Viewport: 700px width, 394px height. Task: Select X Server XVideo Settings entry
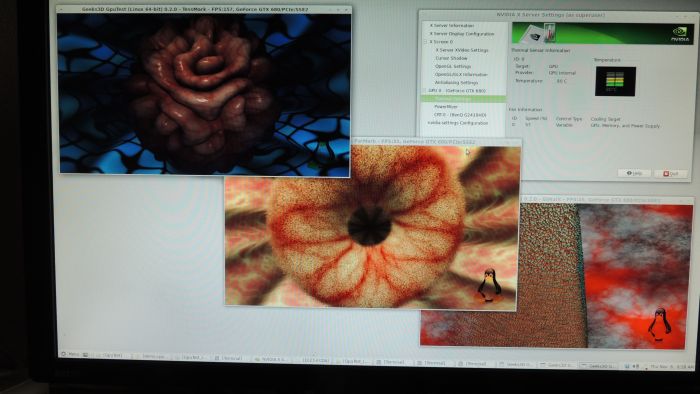point(462,50)
